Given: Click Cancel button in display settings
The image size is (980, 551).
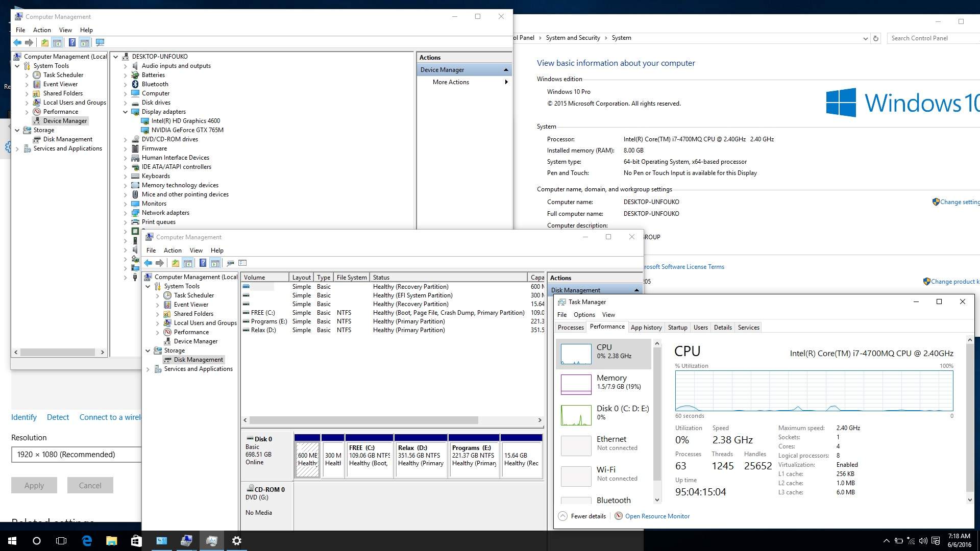Looking at the screenshot, I should point(90,486).
